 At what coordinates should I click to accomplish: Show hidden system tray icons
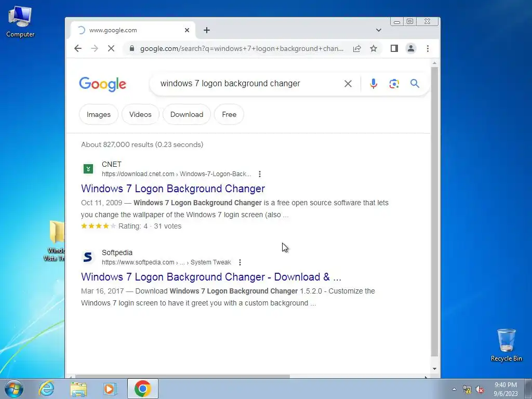454,389
